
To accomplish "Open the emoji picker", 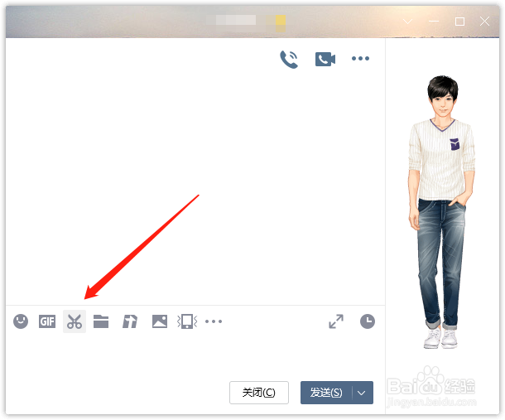I will (21, 321).
